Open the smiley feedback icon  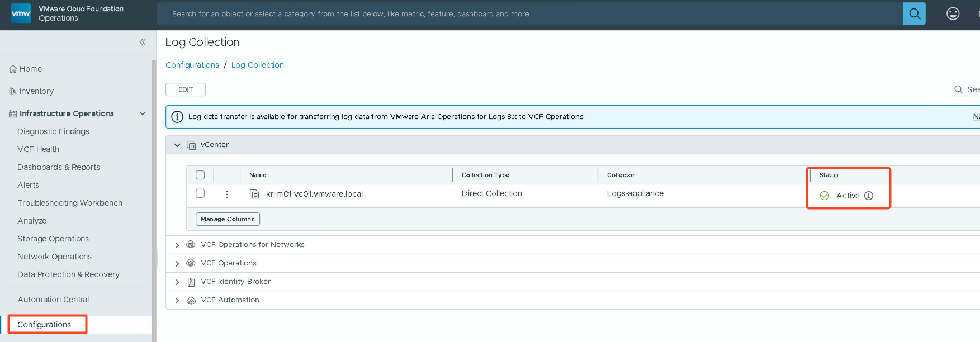tap(953, 14)
